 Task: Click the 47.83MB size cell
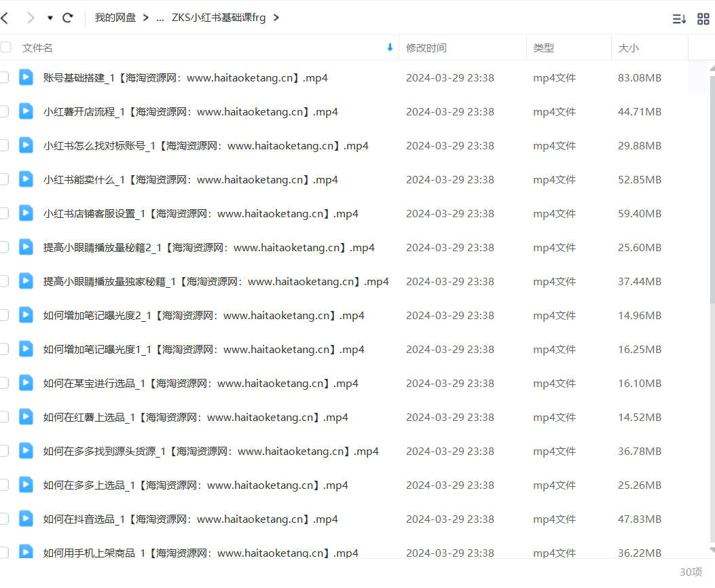click(x=640, y=519)
